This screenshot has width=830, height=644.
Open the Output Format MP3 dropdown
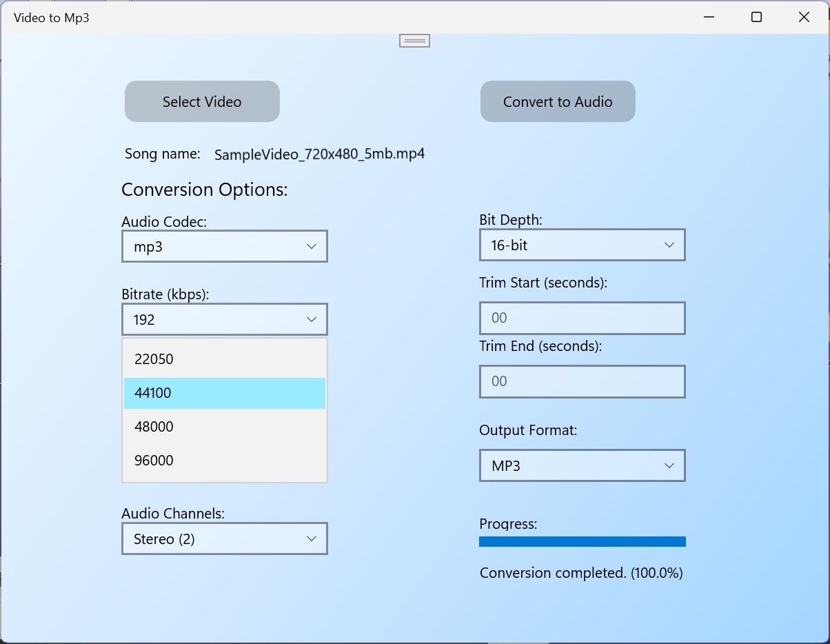click(583, 465)
